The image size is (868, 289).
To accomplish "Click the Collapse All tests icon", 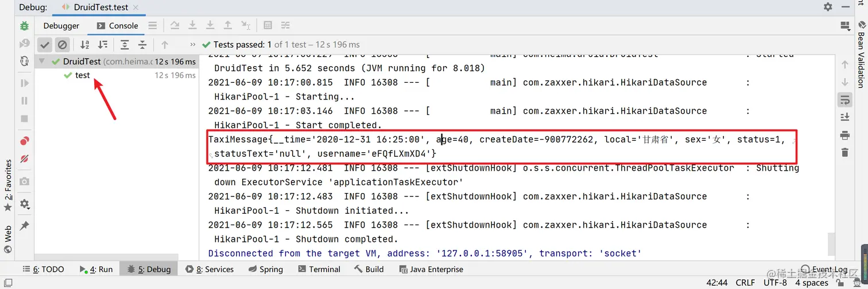I will coord(142,44).
